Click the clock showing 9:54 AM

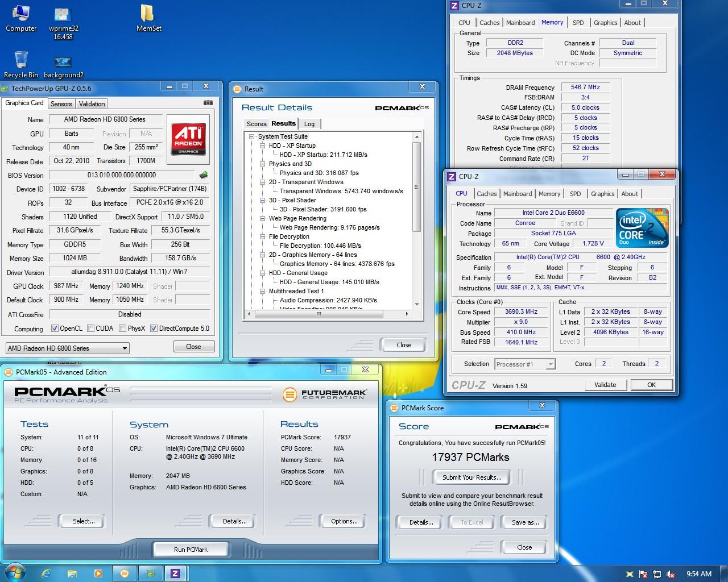[698, 574]
